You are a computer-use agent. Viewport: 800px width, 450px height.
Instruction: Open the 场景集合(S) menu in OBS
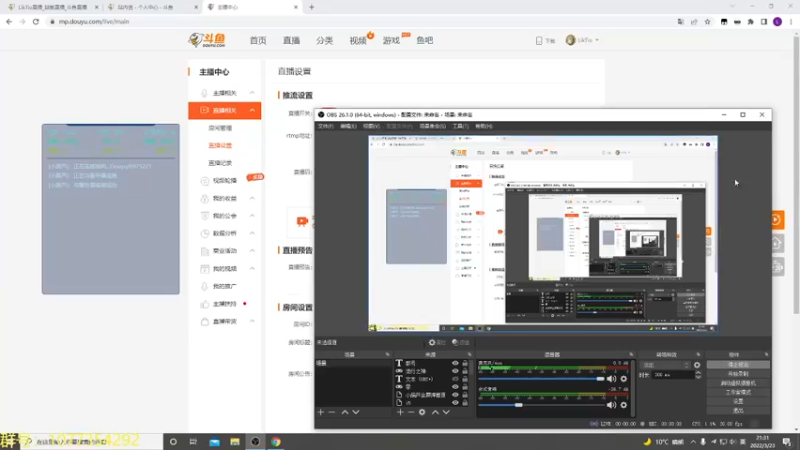point(432,126)
